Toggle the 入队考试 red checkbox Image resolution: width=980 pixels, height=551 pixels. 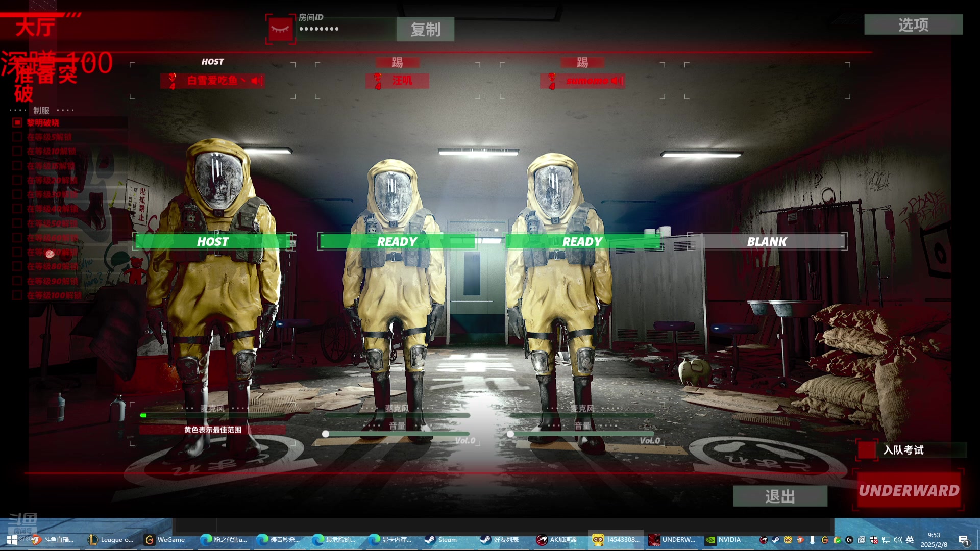tap(866, 450)
